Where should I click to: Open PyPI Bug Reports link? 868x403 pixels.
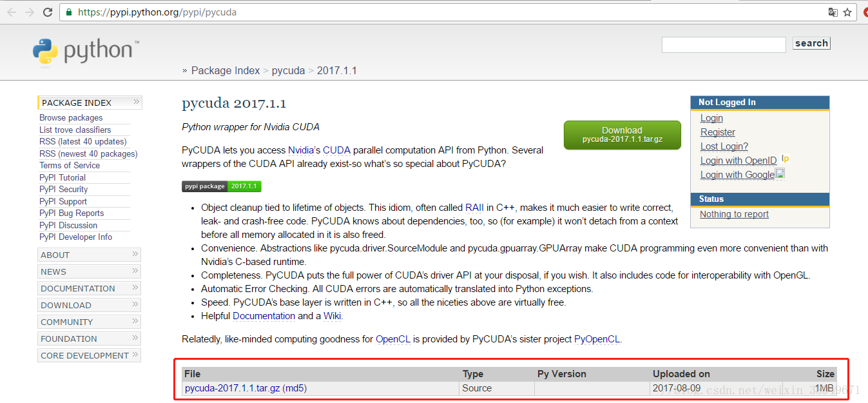[72, 213]
